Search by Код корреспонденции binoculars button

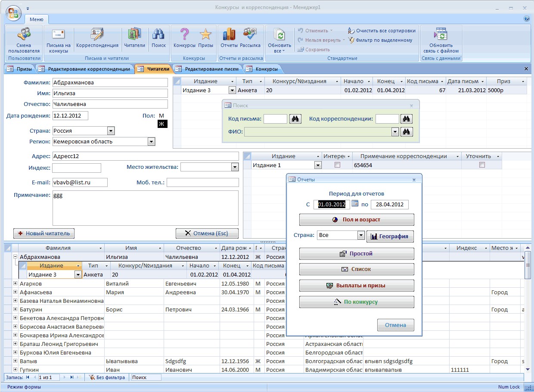coord(407,119)
